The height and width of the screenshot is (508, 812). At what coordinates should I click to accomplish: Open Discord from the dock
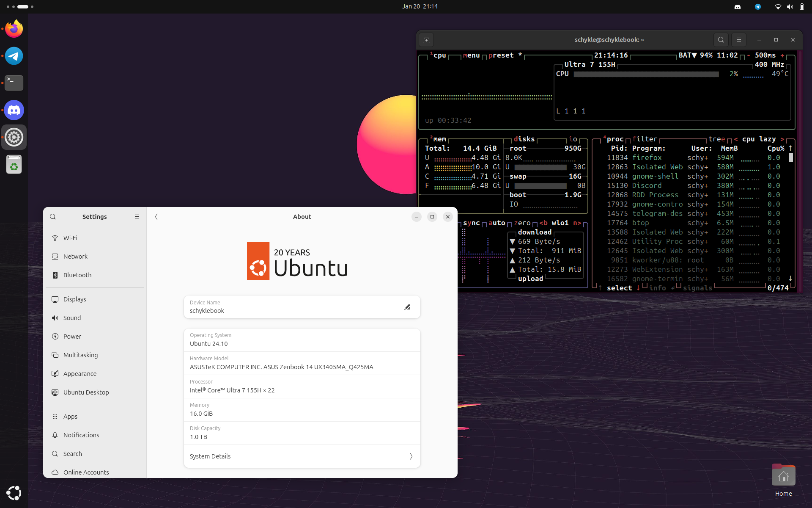[14, 110]
